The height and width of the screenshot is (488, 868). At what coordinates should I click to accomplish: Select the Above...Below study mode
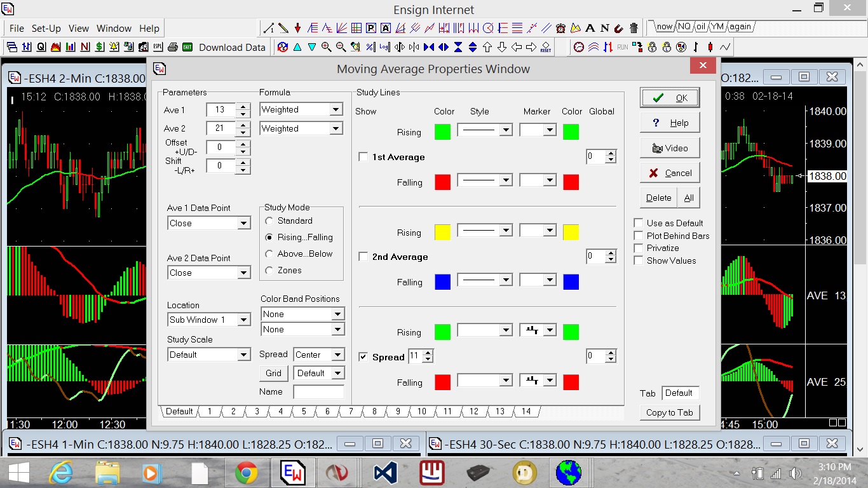click(269, 254)
